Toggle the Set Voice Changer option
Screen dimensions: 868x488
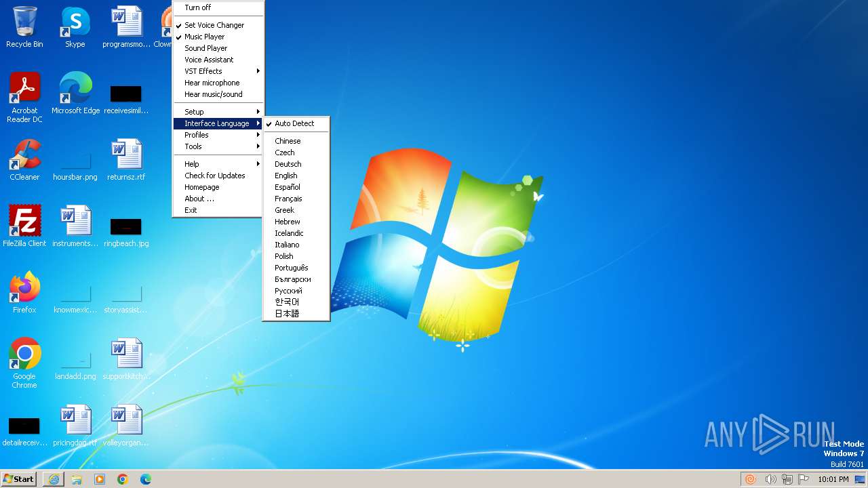218,25
